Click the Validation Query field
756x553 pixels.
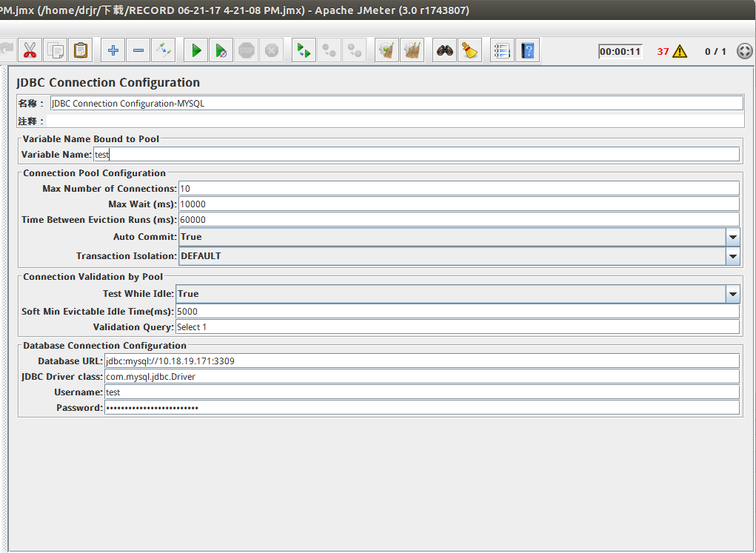pyautogui.click(x=457, y=327)
